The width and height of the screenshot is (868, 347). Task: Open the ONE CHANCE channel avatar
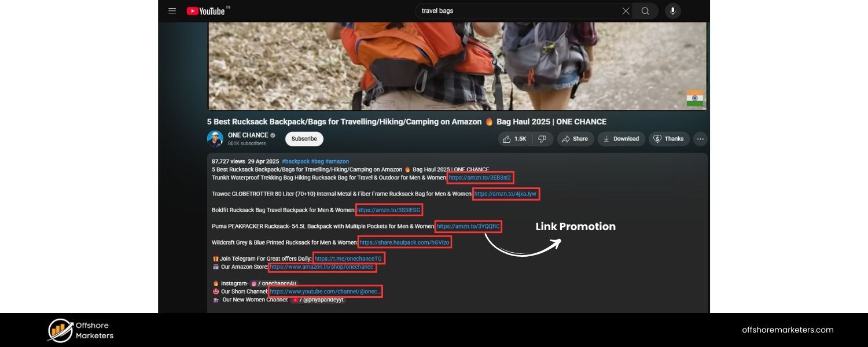pyautogui.click(x=215, y=138)
